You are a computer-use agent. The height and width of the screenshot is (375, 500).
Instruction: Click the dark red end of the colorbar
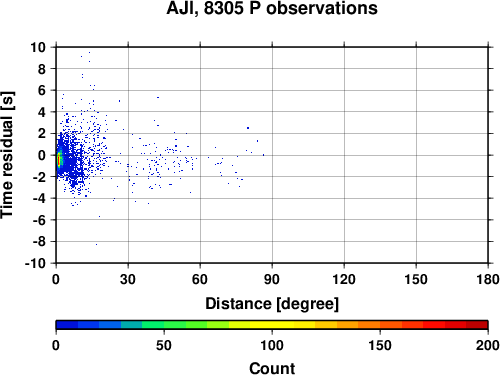[477, 325]
